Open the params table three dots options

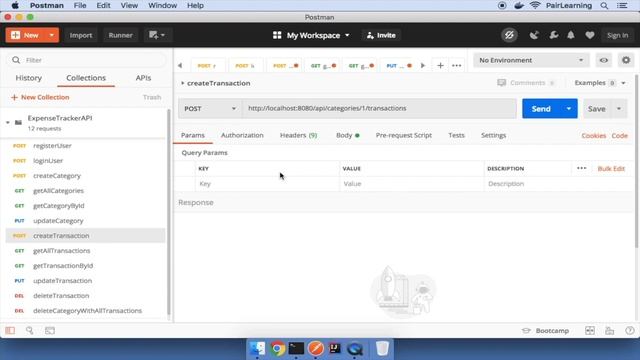(x=582, y=168)
